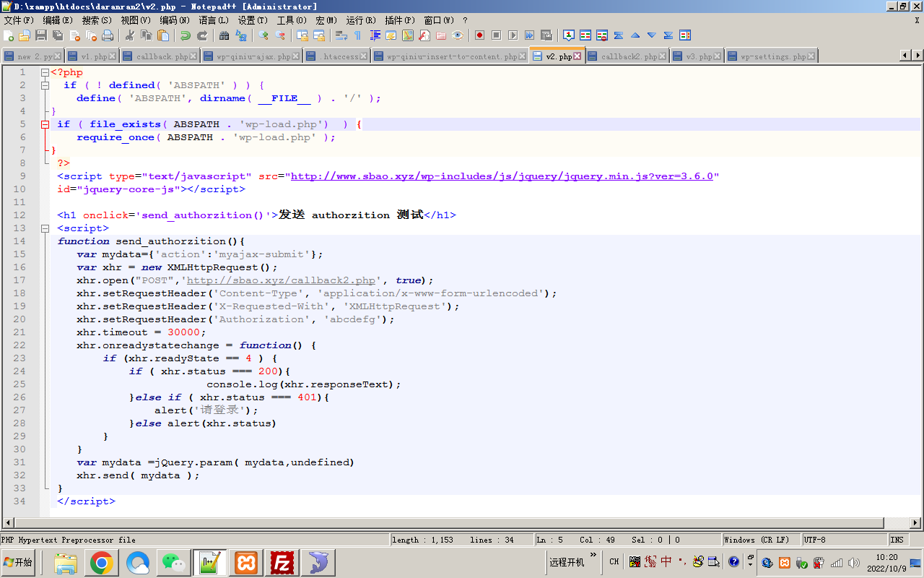This screenshot has height=578, width=924.
Task: Click the Save file toolbar icon
Action: (41, 35)
